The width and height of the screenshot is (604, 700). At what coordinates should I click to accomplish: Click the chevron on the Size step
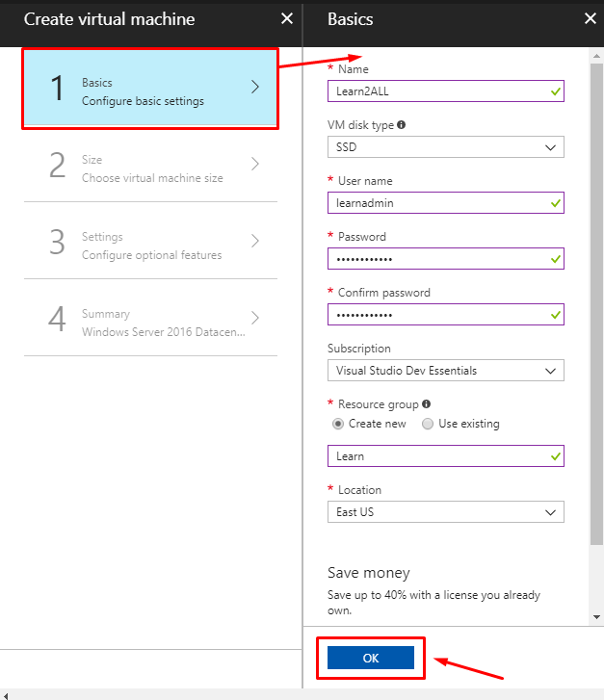[x=255, y=164]
